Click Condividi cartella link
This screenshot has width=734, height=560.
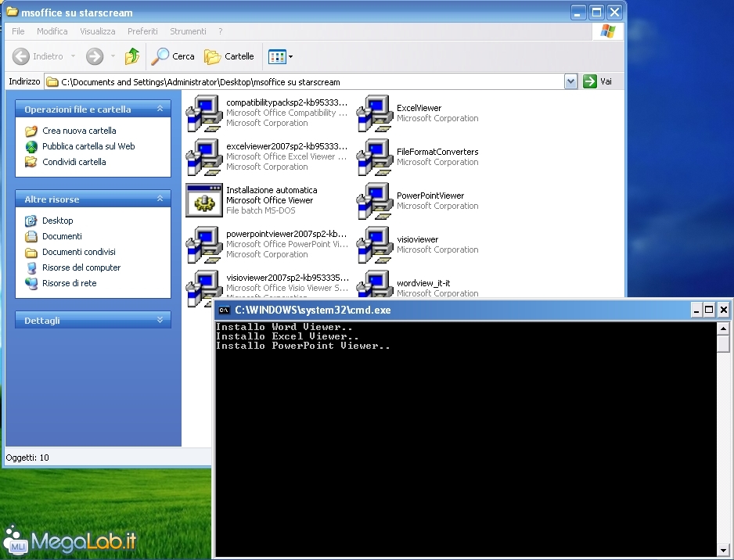tap(74, 162)
